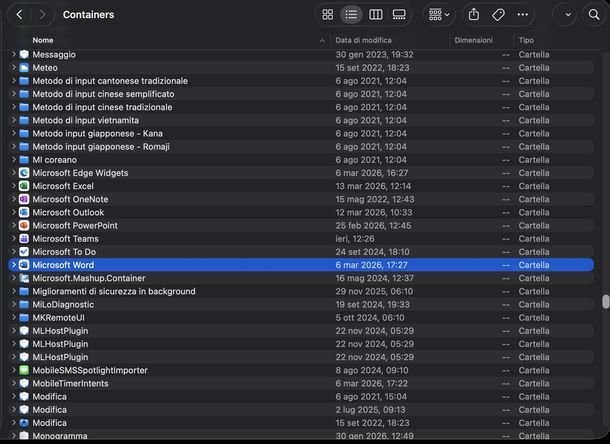
Task: Switch to column view
Action: (x=375, y=15)
